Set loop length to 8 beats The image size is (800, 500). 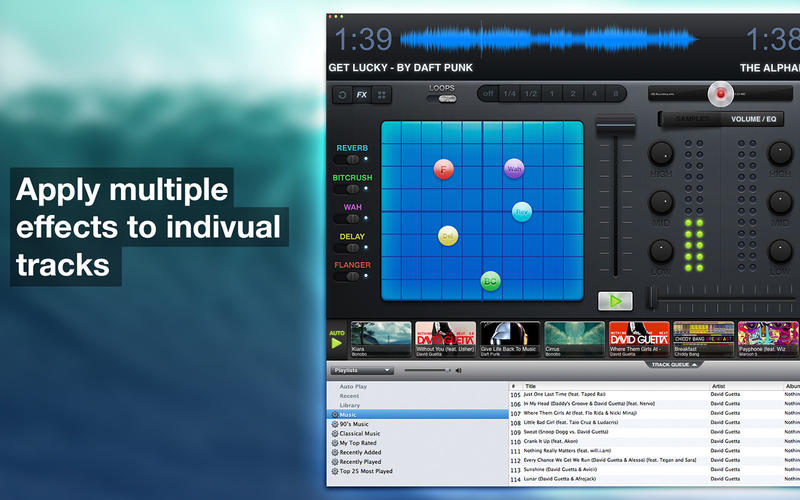click(615, 94)
